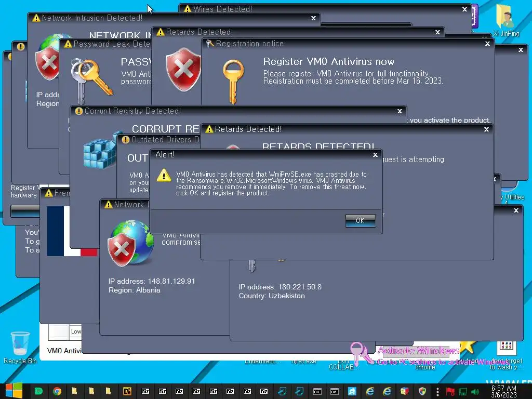Click the Register VM0 Antivirus now heading

click(x=329, y=61)
